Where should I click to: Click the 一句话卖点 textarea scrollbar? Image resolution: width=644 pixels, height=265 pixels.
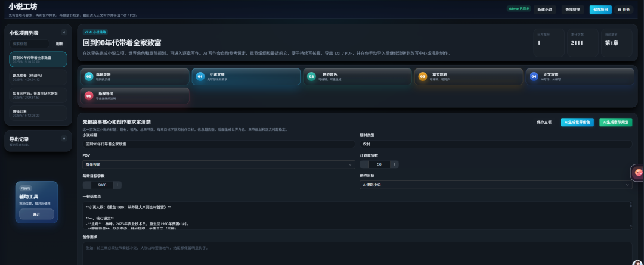point(631,215)
